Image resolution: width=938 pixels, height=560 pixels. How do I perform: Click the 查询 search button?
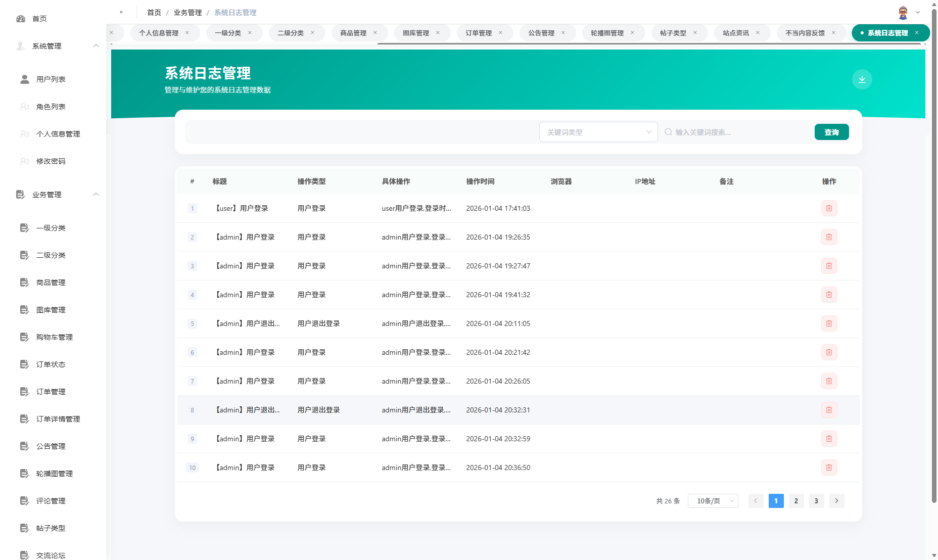[x=831, y=132]
